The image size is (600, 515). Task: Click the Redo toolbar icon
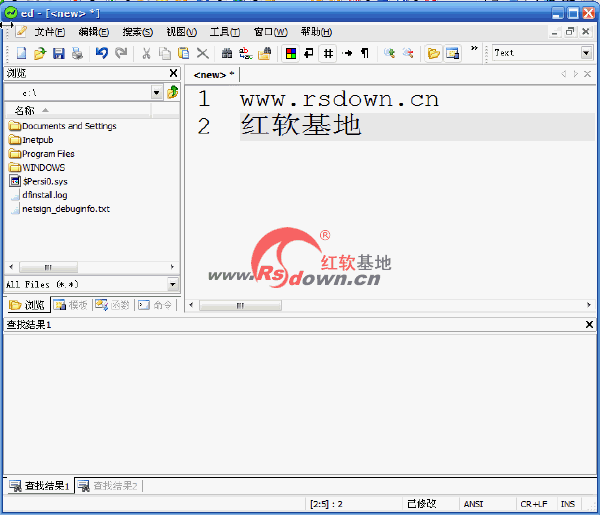click(121, 53)
